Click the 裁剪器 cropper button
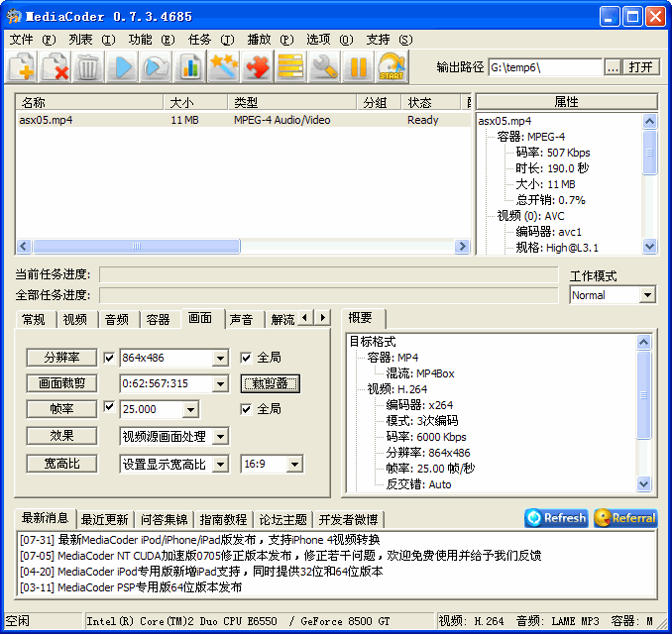This screenshot has width=672, height=634. (x=270, y=383)
